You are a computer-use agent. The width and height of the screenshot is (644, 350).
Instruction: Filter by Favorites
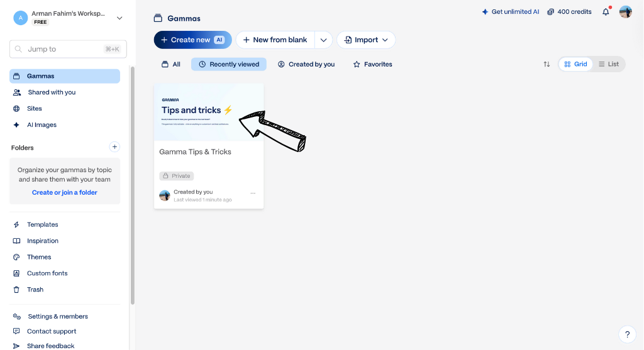[x=373, y=65]
